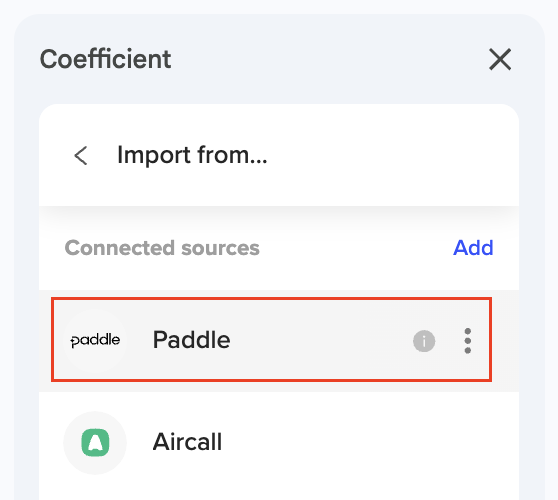
Task: Click the Add link for connected sources
Action: click(473, 248)
